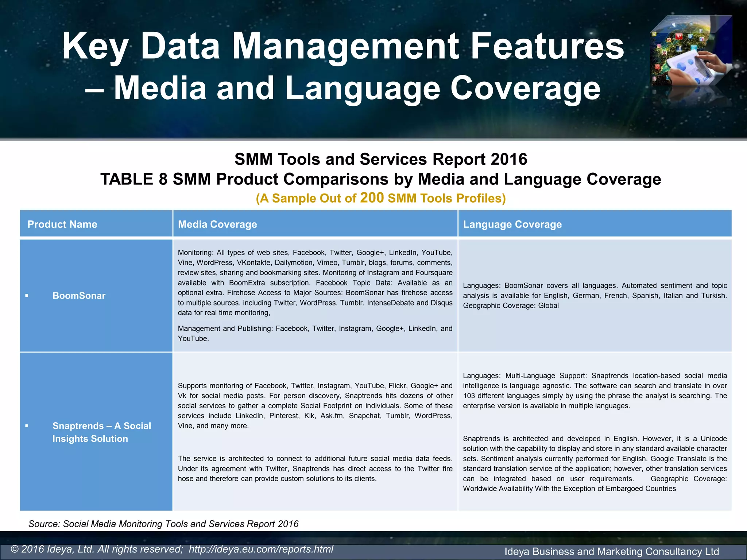747x560 pixels.
Task: Click the 'SMM Tools and Services Report 2016' heading
Action: coord(381,159)
